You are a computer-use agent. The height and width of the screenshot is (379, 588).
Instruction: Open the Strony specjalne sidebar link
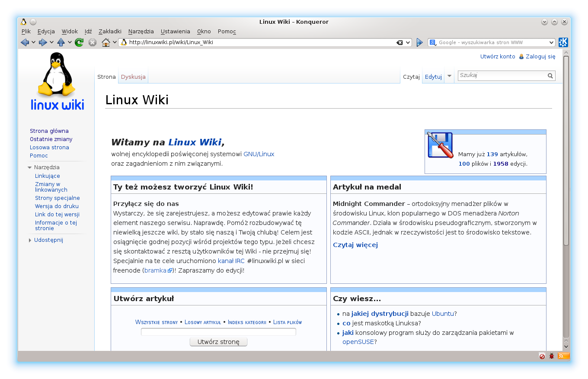pos(58,198)
